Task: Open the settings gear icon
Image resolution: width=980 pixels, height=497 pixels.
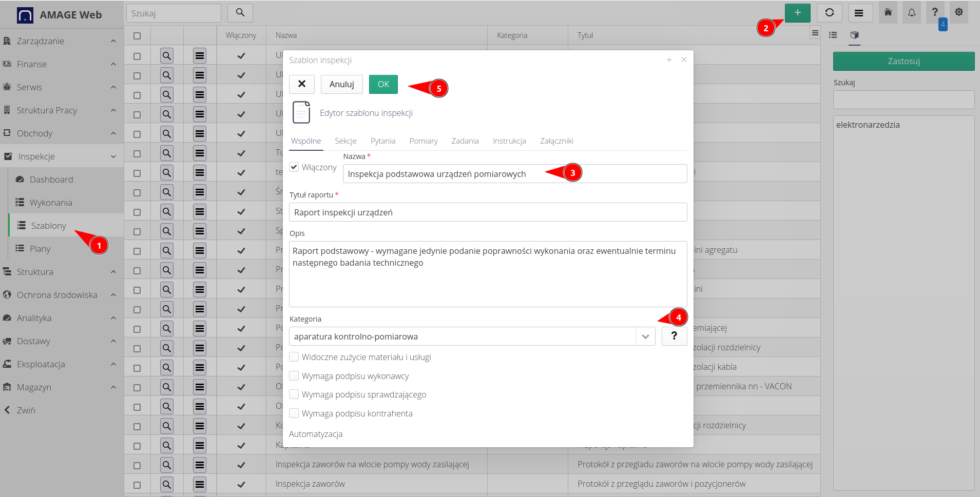Action: [x=958, y=12]
